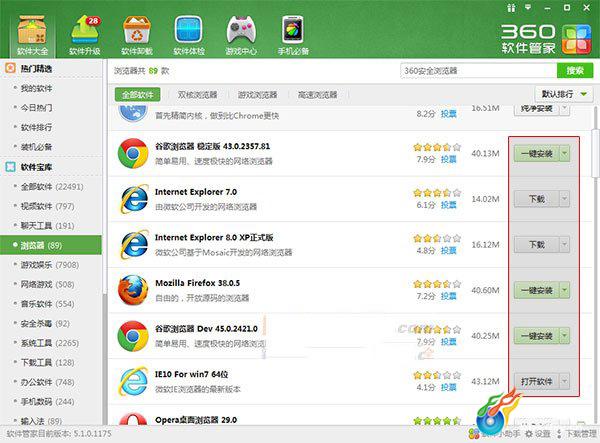Select 系统工具 (2265) category
The width and height of the screenshot is (600, 443).
(x=50, y=343)
